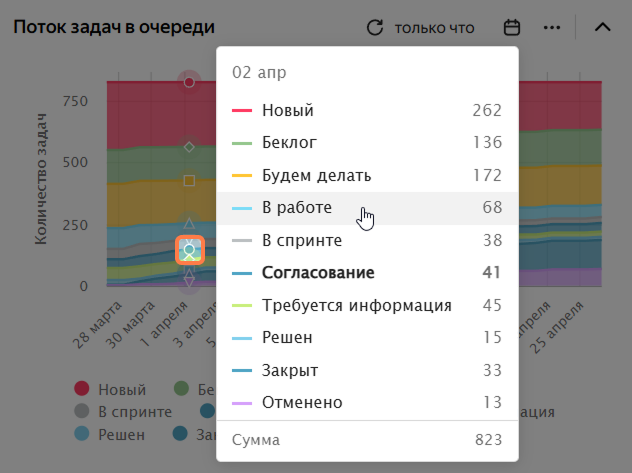This screenshot has height=473, width=632.
Task: Open the three-dots more options menu
Action: click(x=552, y=28)
